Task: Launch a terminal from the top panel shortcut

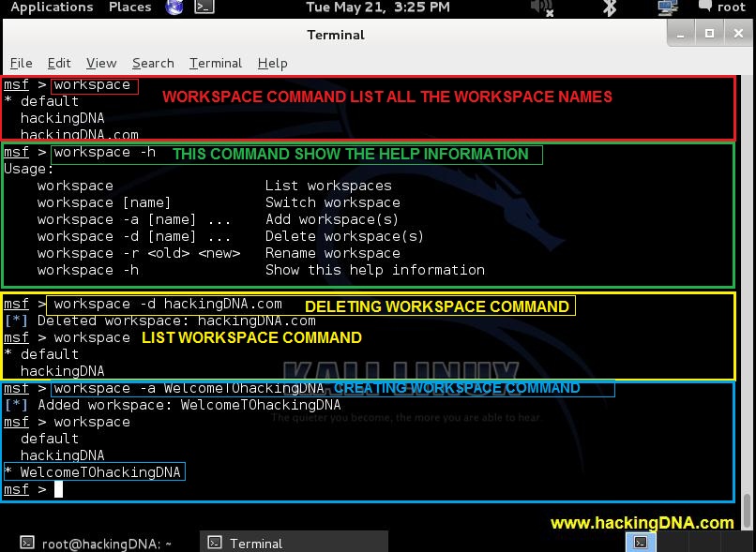Action: pos(204,7)
